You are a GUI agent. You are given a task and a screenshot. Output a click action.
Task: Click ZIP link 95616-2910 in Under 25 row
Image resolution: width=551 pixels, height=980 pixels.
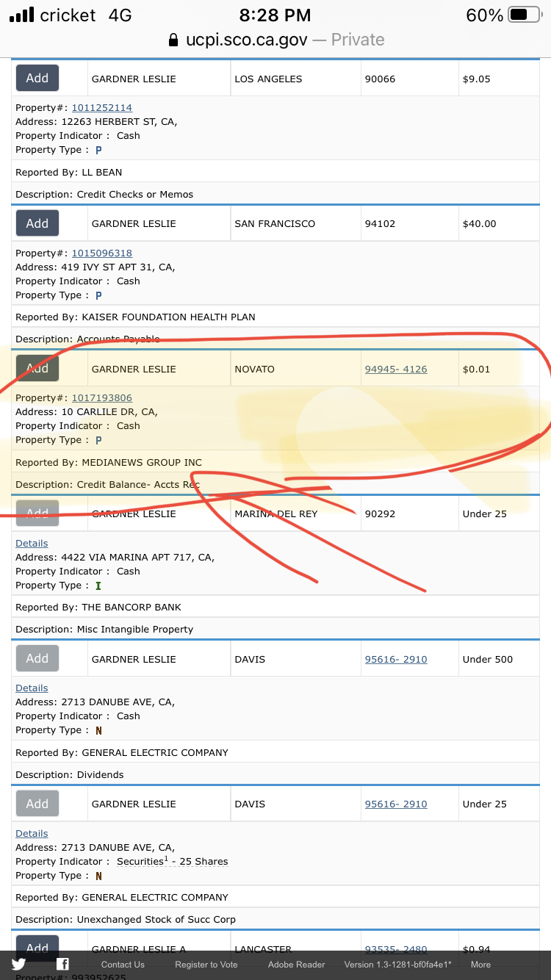click(396, 804)
